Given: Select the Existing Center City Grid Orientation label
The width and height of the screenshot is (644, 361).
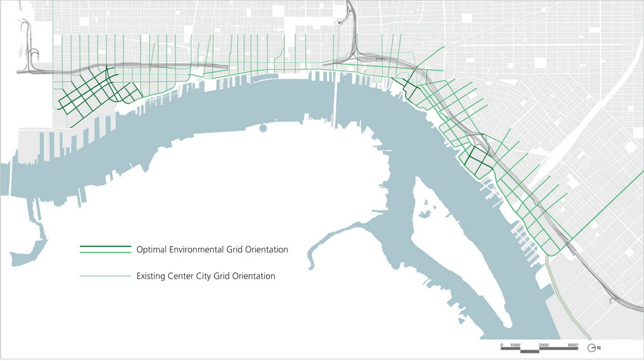Looking at the screenshot, I should pyautogui.click(x=206, y=276).
